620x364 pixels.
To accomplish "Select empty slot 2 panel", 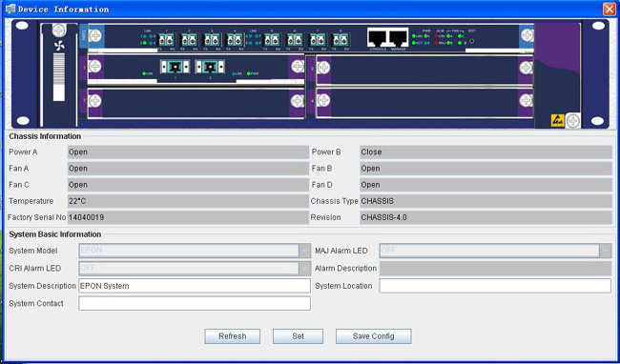I will tap(424, 70).
